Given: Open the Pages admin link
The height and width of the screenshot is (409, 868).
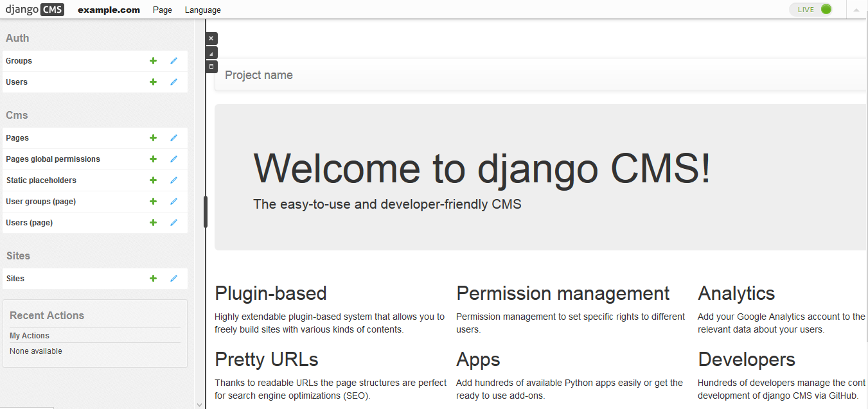Looking at the screenshot, I should (17, 137).
